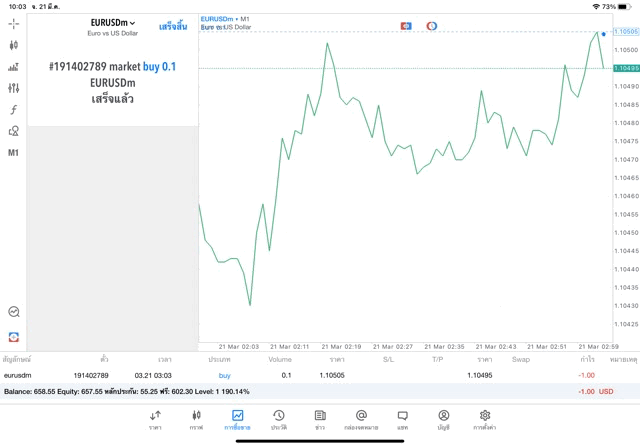Open the bar chart type icon in sidebar
Screen dimensions: 640x447
coord(13,67)
